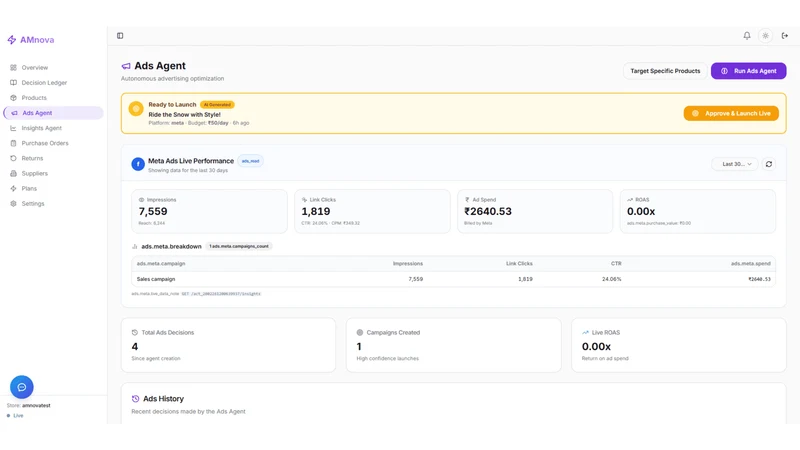800x450 pixels.
Task: Click the Ads History clock icon
Action: click(135, 398)
